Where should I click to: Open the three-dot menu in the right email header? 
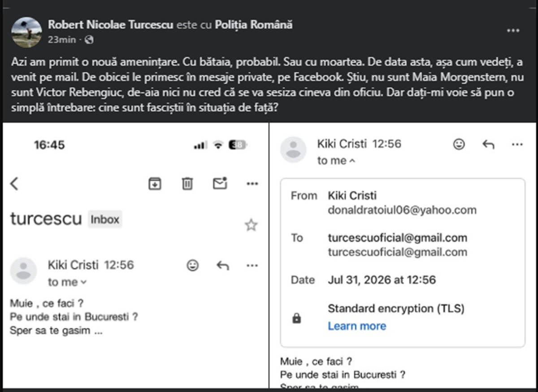517,144
